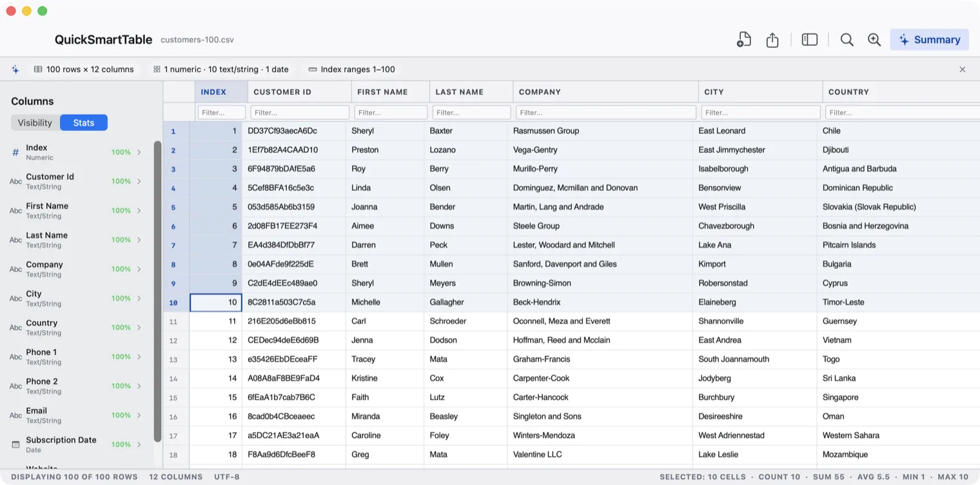Click the numeric hash icon for Index

coord(15,152)
